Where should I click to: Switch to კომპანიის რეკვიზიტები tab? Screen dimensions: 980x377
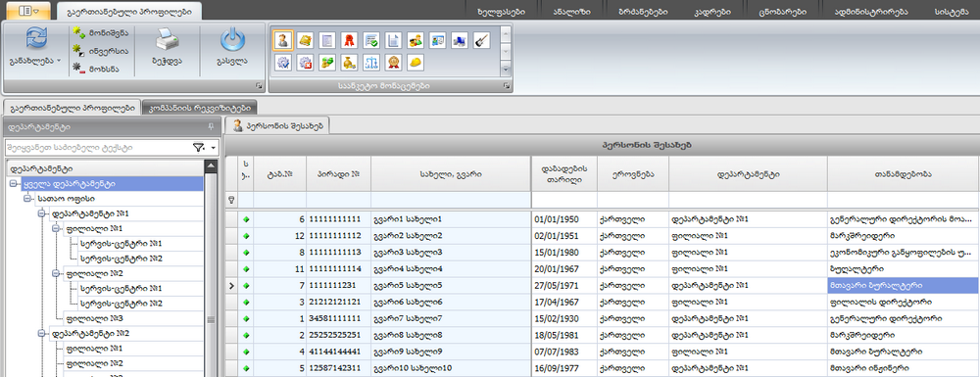click(200, 108)
